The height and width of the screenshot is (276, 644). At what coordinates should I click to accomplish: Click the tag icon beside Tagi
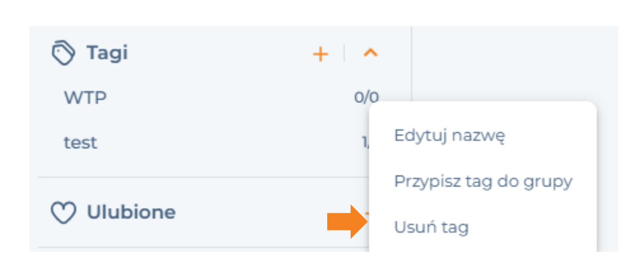point(64,54)
